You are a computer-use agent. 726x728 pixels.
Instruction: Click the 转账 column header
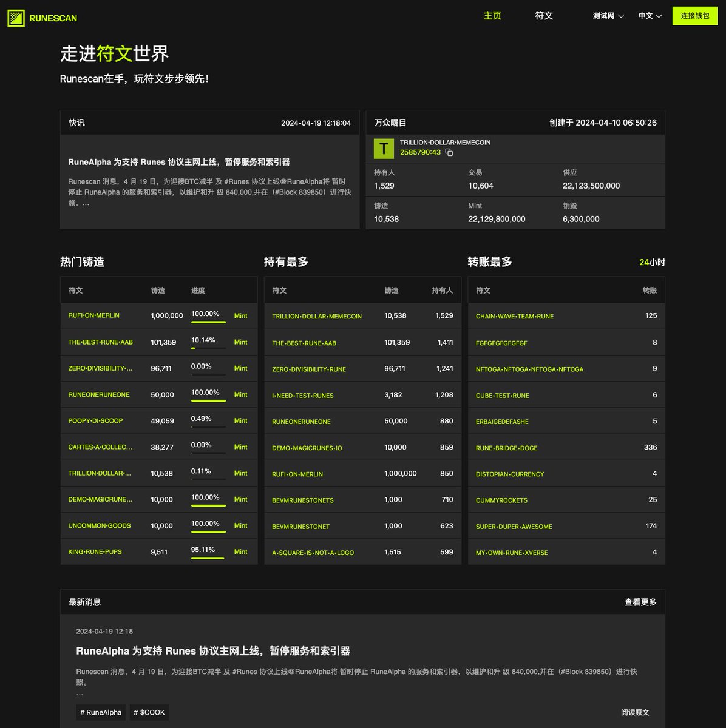pos(650,291)
